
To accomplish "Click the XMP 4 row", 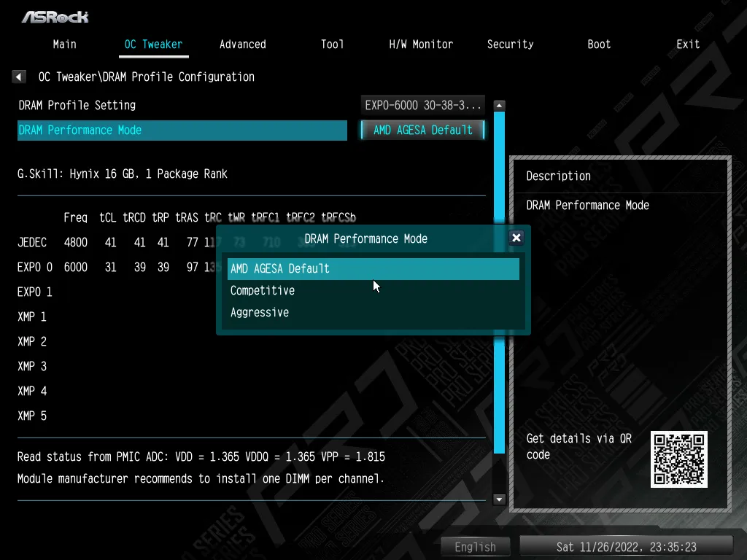I will [x=32, y=391].
